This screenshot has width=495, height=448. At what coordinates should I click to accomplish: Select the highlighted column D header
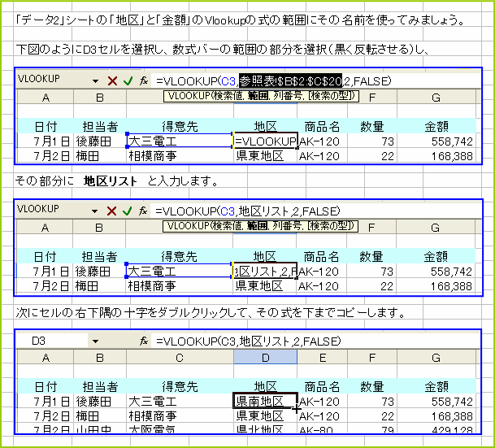click(265, 358)
